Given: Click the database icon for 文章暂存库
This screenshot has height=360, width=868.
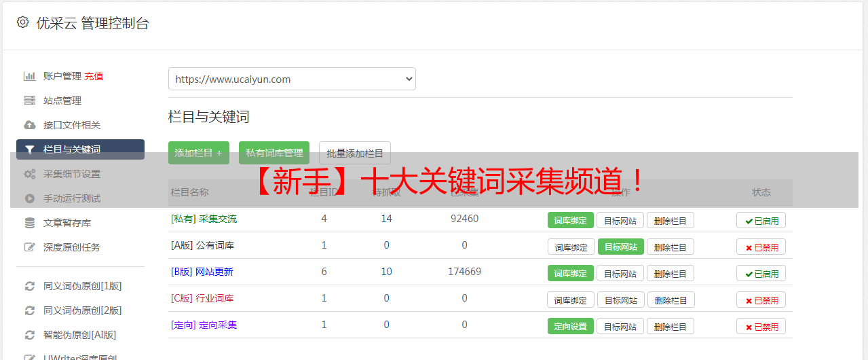Looking at the screenshot, I should coord(29,223).
